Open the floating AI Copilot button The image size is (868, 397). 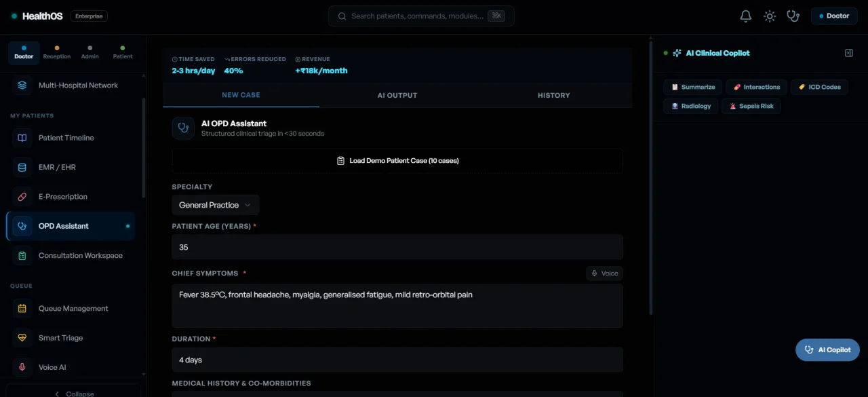pyautogui.click(x=827, y=350)
